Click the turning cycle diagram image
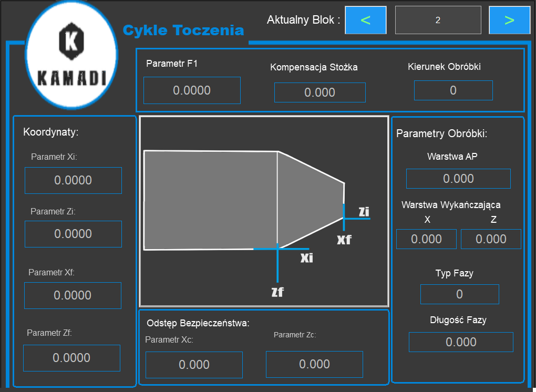536x392 pixels. (264, 211)
